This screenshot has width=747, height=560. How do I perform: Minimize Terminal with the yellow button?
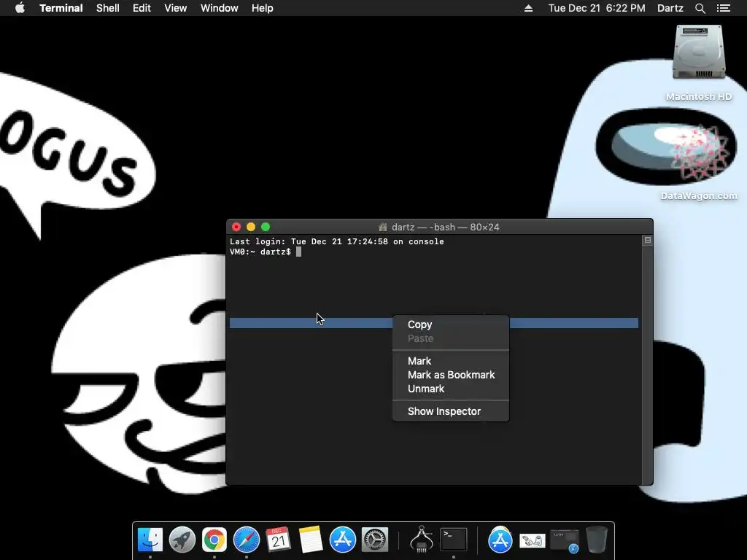pyautogui.click(x=251, y=227)
